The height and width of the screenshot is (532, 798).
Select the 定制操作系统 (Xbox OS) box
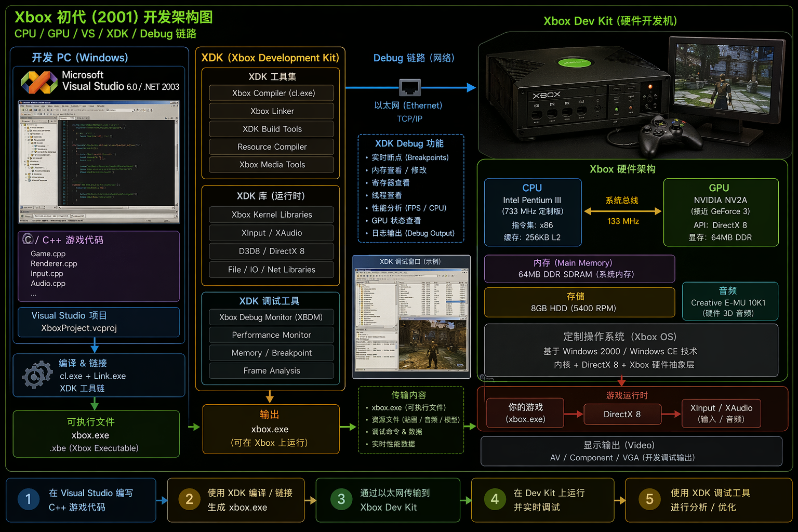click(631, 350)
